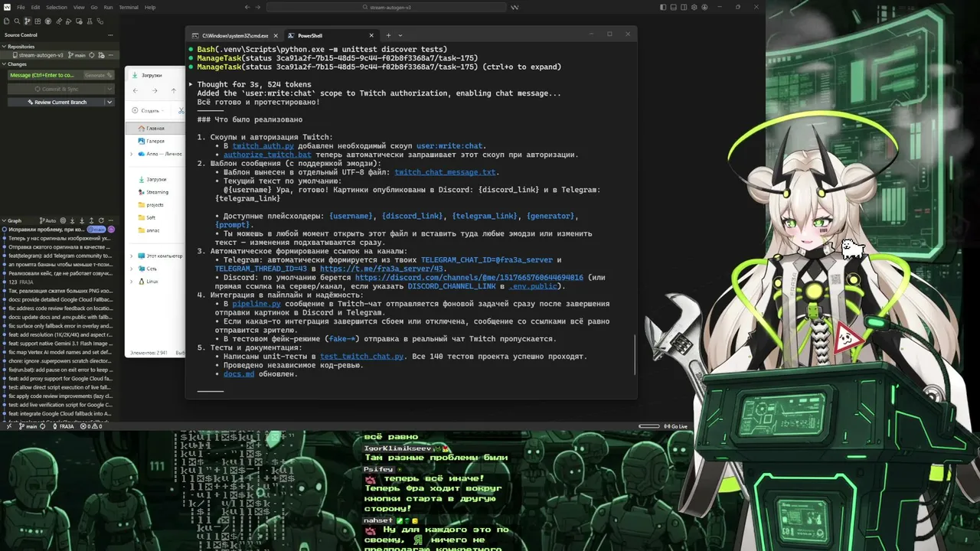The image size is (980, 551).
Task: Open more actions for stream-autogen-v3 repository
Action: 111,55
